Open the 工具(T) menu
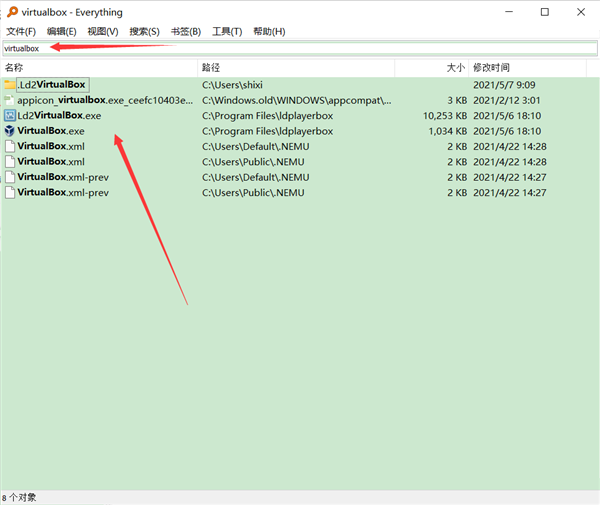This screenshot has width=600, height=505. pyautogui.click(x=227, y=32)
